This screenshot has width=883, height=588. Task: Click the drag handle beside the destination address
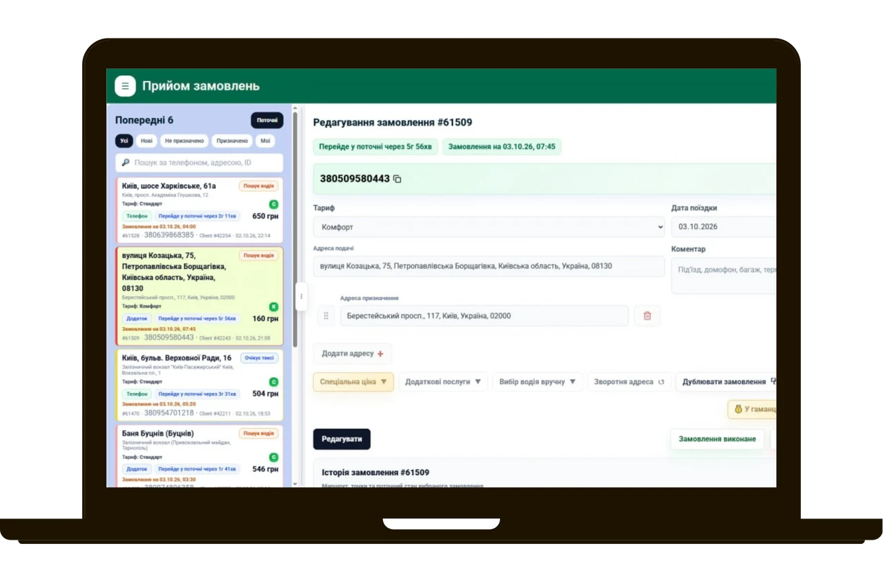coord(326,316)
